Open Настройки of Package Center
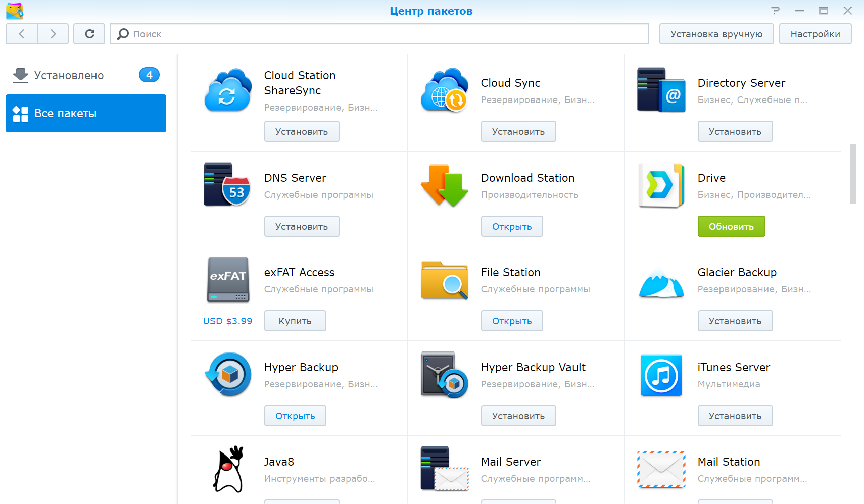This screenshot has height=504, width=864. pyautogui.click(x=815, y=34)
